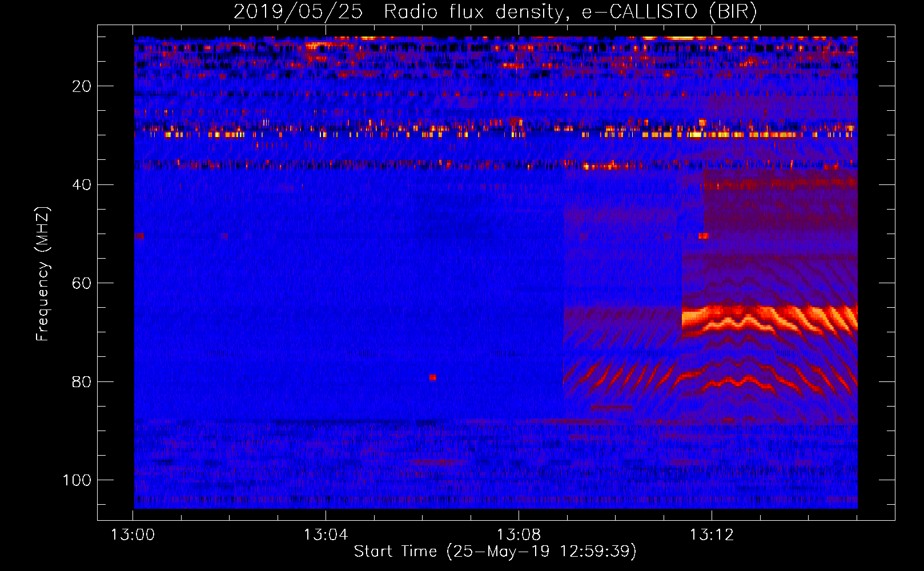Screen dimensions: 924x571
Task: Click the "Start Time (25-May-19 12:59:39)" label
Action: click(x=495, y=552)
